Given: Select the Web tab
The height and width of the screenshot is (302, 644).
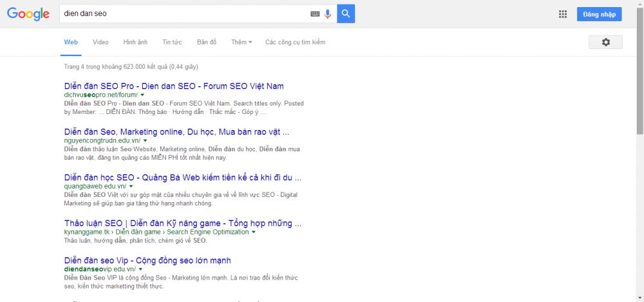Looking at the screenshot, I should click(71, 42).
